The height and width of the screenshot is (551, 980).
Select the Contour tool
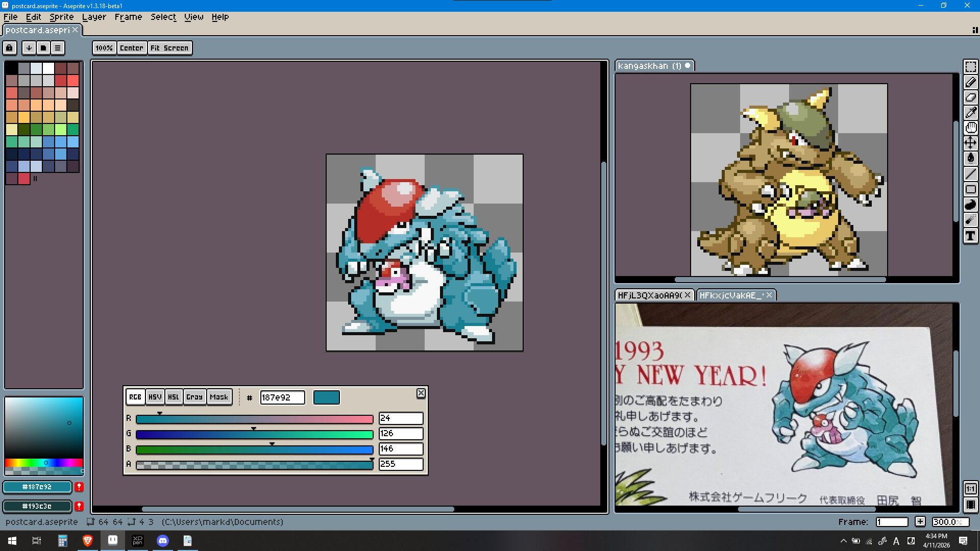(x=970, y=205)
